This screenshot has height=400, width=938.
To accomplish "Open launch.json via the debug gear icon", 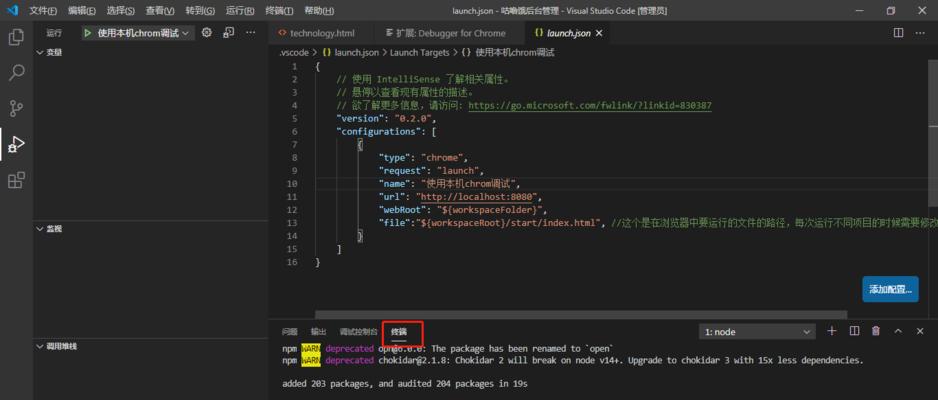I will [207, 33].
